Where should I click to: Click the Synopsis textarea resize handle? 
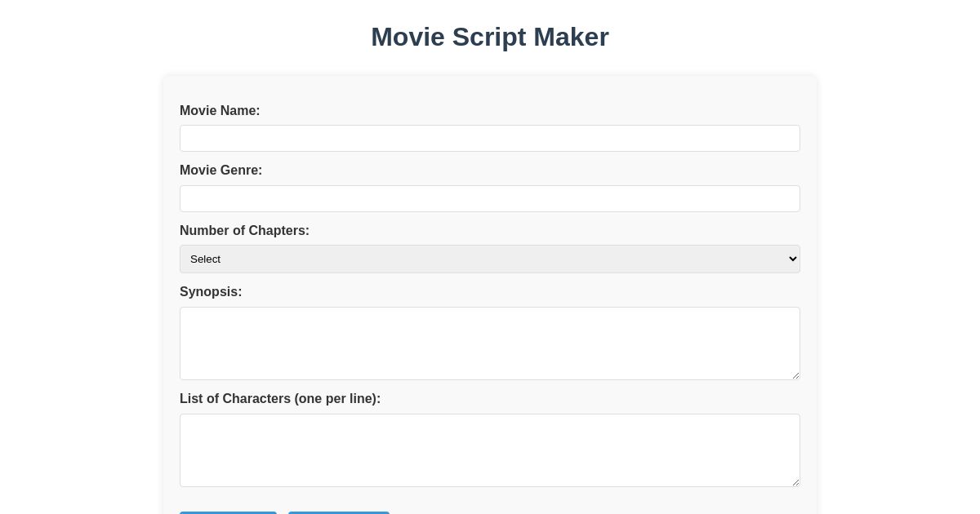pos(795,374)
